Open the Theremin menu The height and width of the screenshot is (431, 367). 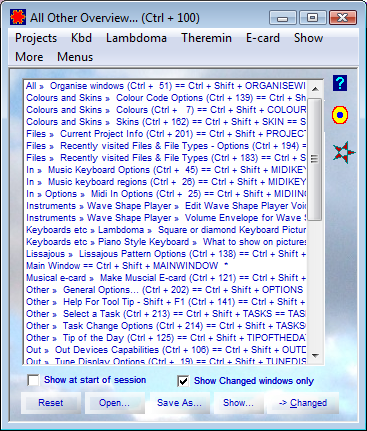click(206, 38)
